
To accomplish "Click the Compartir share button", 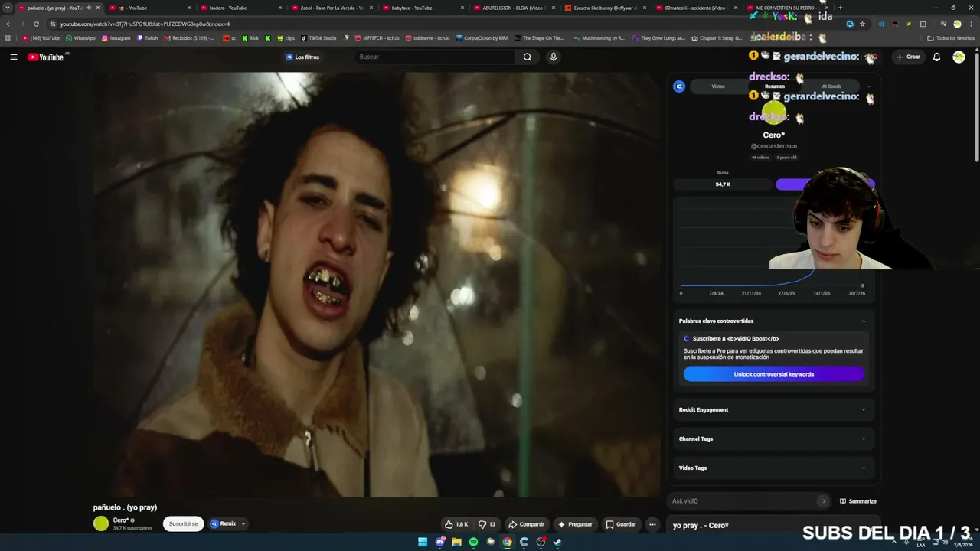I will tap(526, 524).
